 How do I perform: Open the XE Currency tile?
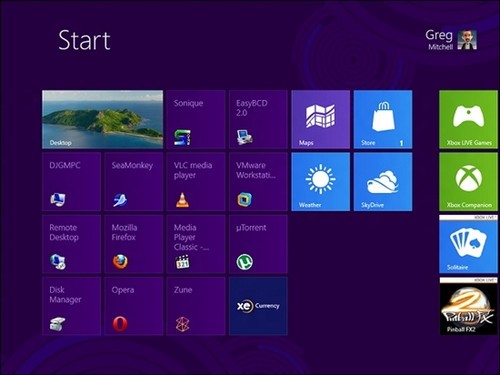258,306
